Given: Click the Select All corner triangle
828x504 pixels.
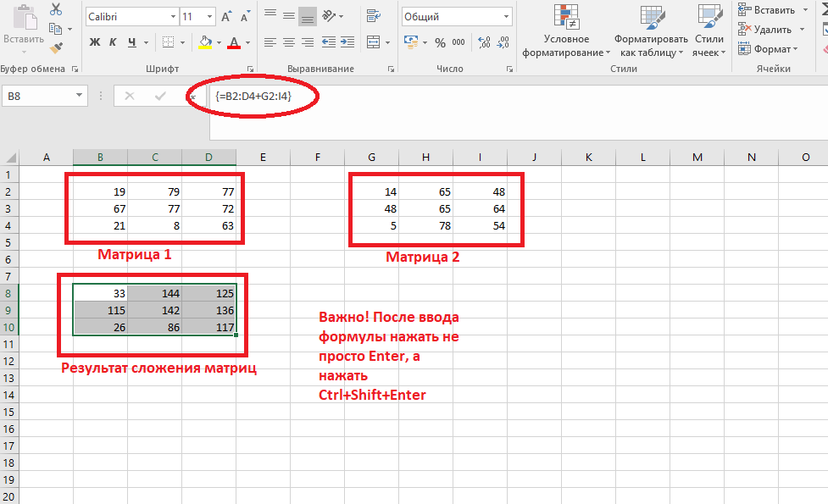Looking at the screenshot, I should (9, 158).
